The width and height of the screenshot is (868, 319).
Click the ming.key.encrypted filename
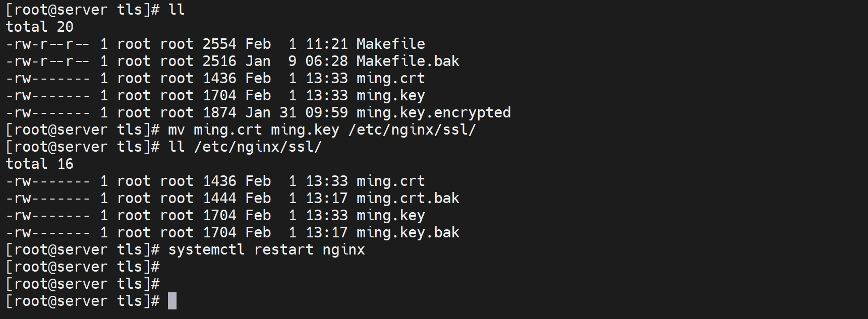tap(433, 112)
